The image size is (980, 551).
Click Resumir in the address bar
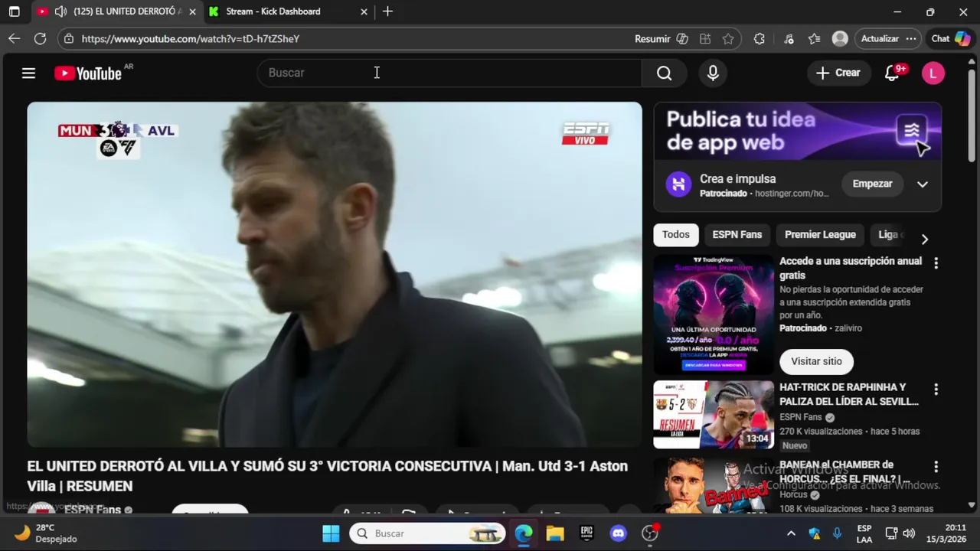pyautogui.click(x=652, y=39)
